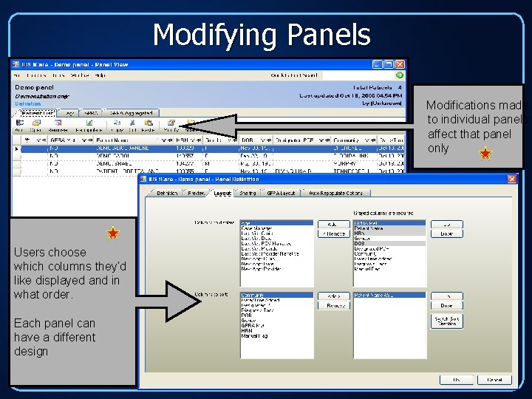
Task: Click OK in the Panel Definition dialog
Action: 457,380
